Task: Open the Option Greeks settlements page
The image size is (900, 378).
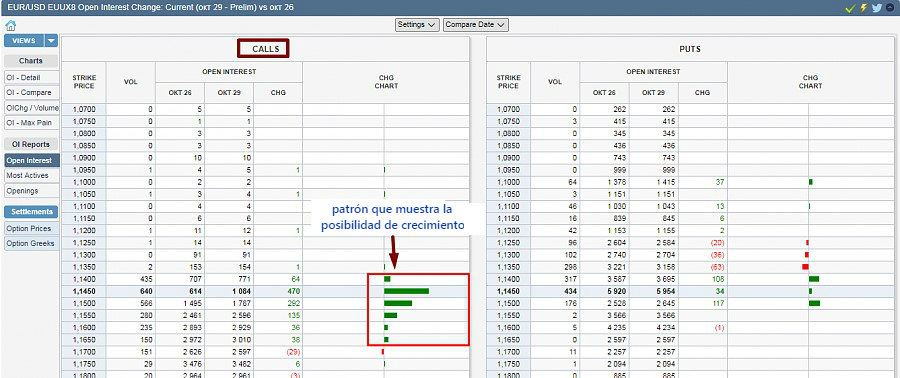Action: click(x=31, y=243)
